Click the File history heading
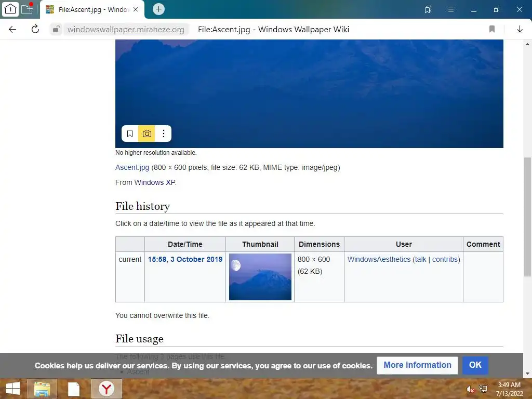The image size is (532, 399). click(x=142, y=206)
